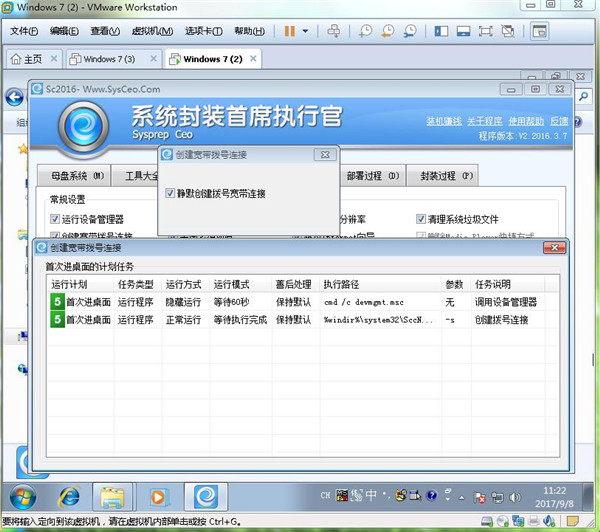The width and height of the screenshot is (600, 532).
Task: Click the 等待执行完成 cell
Action: [240, 320]
